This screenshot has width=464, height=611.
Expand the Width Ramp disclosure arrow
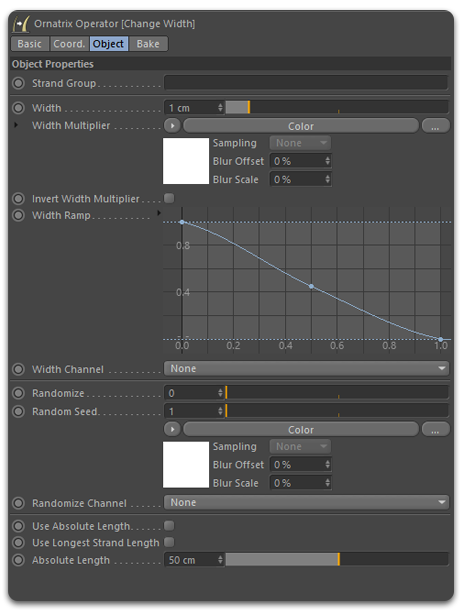(159, 213)
